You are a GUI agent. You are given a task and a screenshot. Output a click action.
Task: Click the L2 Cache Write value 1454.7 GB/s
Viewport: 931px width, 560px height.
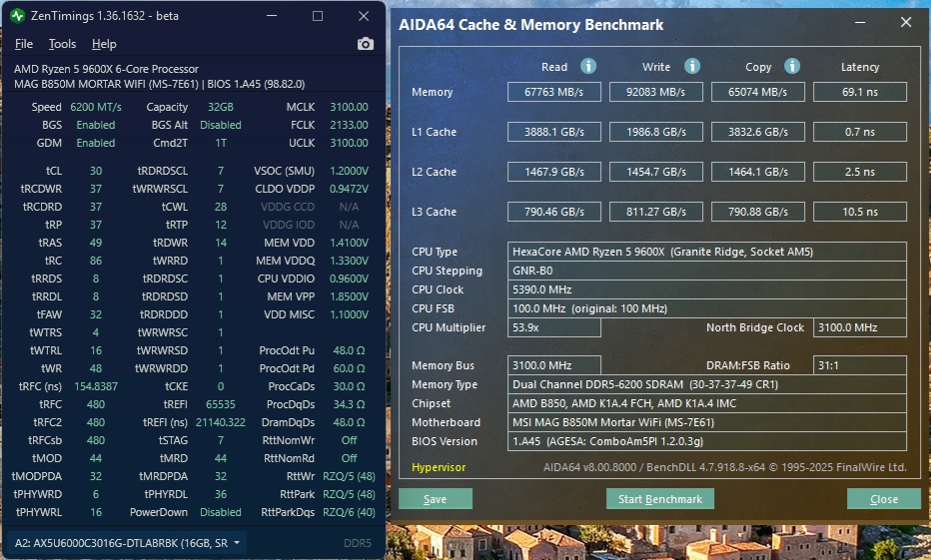656,172
